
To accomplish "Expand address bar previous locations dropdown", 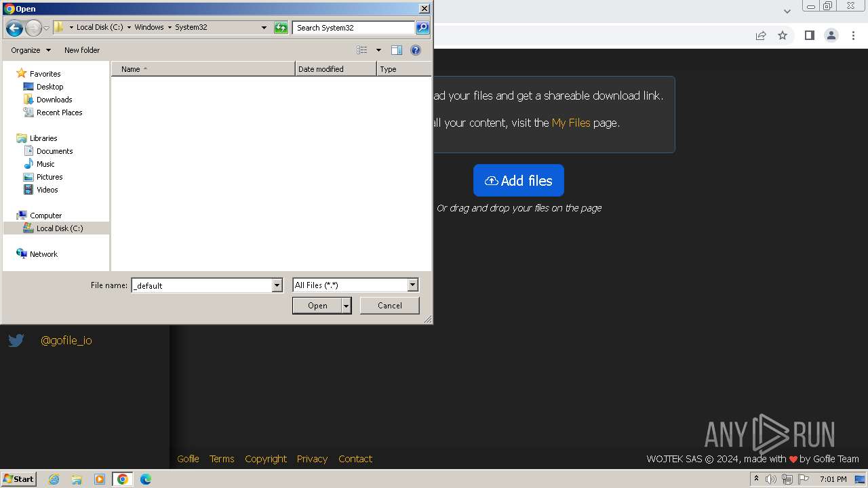I will (264, 28).
